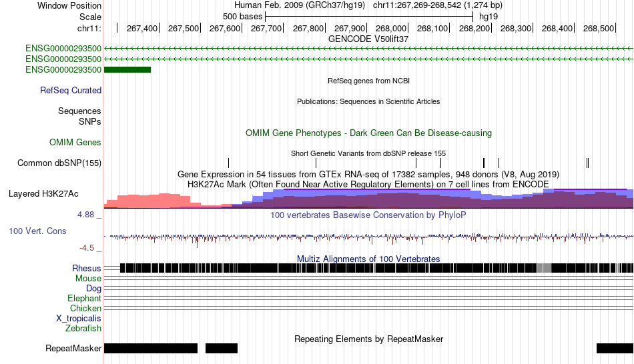
Task: Select the 500 bases scale bar
Action: click(369, 17)
